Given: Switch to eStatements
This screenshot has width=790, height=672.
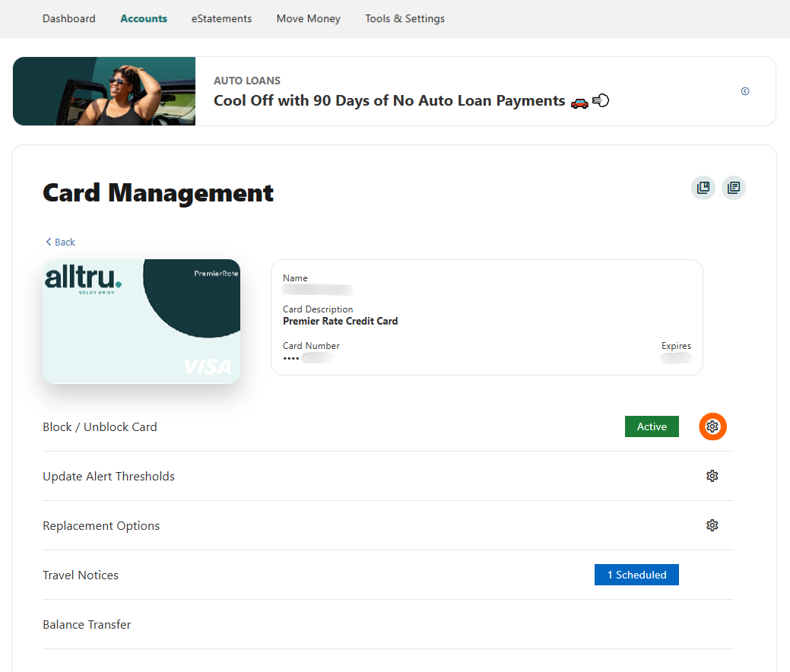Looking at the screenshot, I should click(x=221, y=18).
